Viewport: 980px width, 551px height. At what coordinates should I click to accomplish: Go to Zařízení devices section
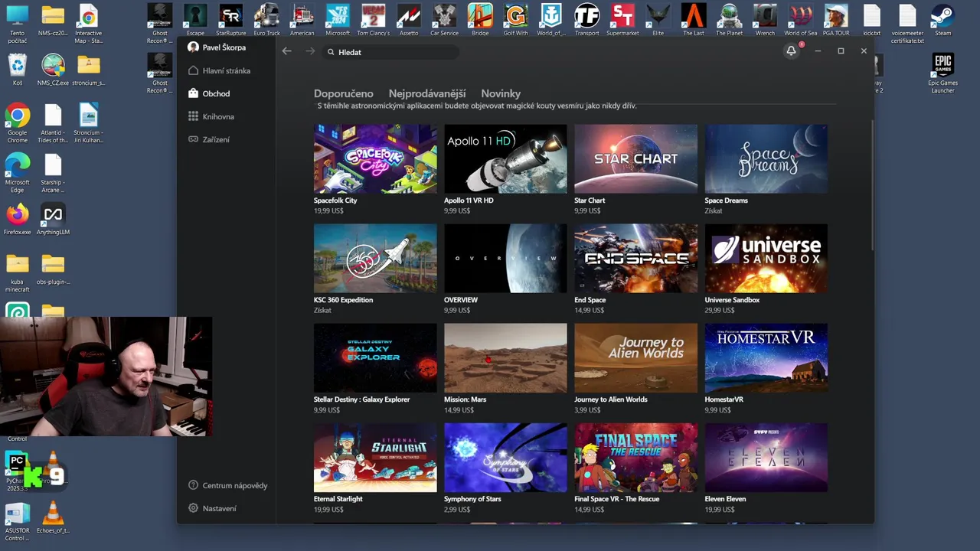pyautogui.click(x=209, y=139)
